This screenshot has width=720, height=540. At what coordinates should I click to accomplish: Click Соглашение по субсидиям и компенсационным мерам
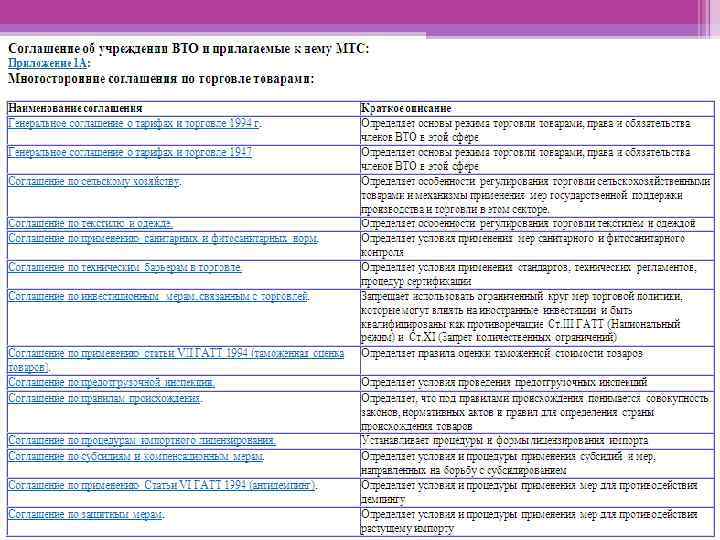[x=136, y=456]
